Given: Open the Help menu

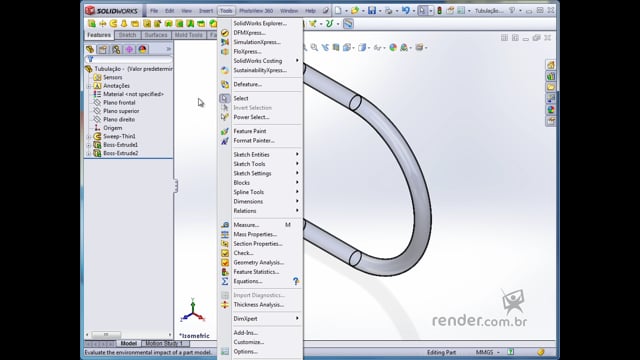Looking at the screenshot, I should [x=310, y=11].
